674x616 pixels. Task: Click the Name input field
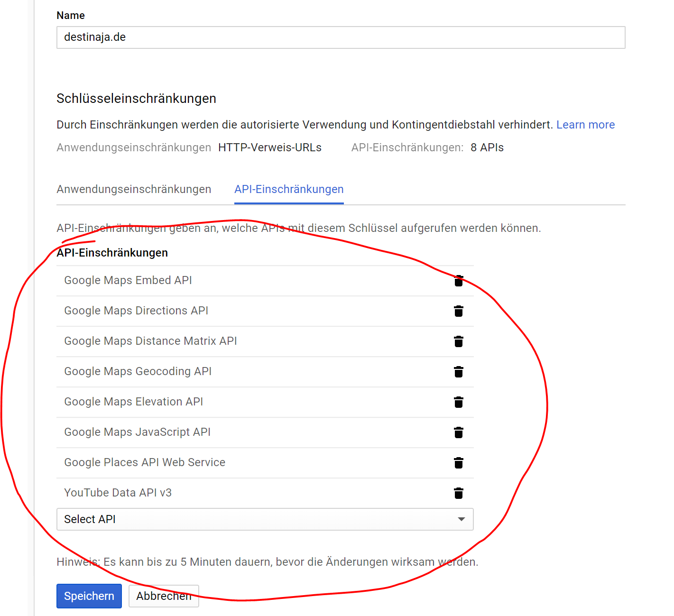[341, 37]
